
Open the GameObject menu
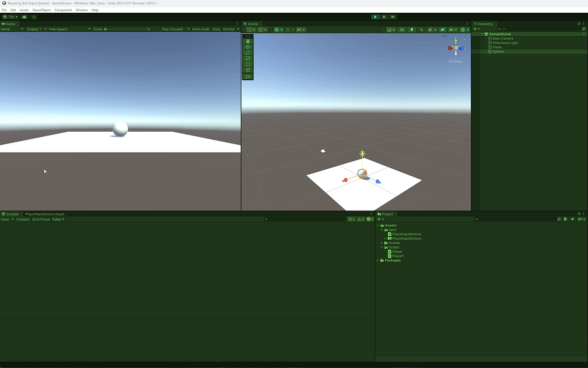pyautogui.click(x=41, y=9)
